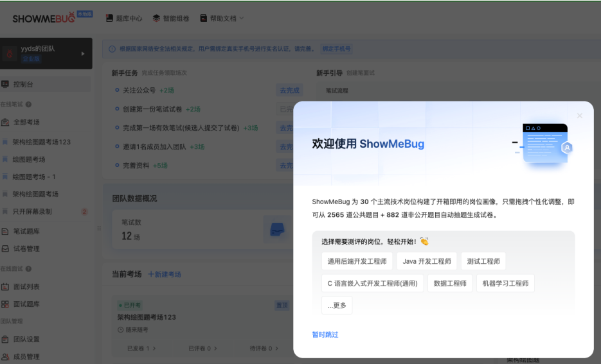601x364 pixels.
Task: Select the 完善资料 task bullet
Action: [117, 166]
